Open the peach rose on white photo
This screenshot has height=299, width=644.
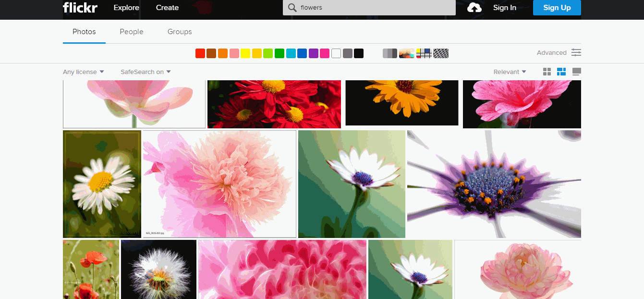pos(518,270)
